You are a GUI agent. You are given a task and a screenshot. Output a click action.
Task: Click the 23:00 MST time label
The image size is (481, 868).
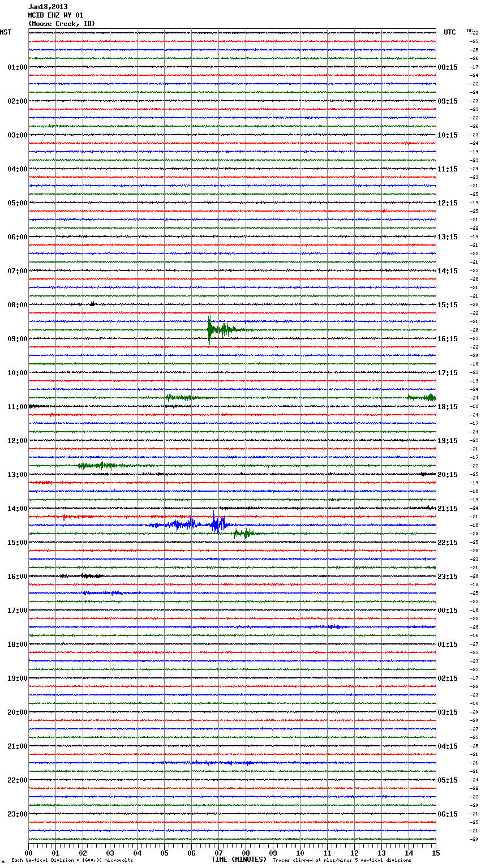pos(18,814)
